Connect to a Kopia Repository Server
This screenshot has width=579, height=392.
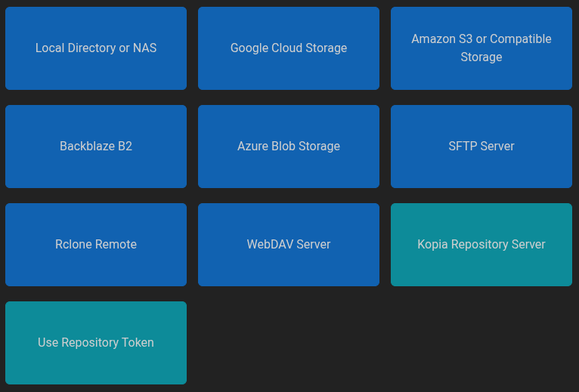(x=481, y=245)
